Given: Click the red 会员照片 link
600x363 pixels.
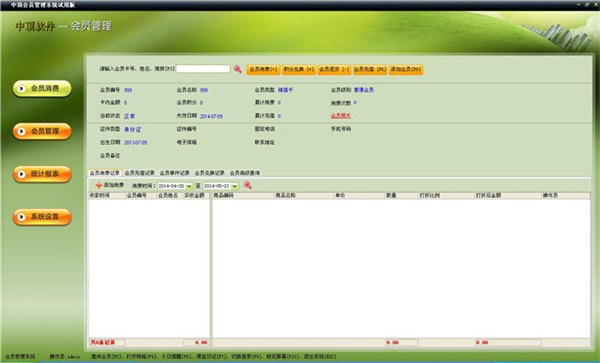Looking at the screenshot, I should 341,116.
